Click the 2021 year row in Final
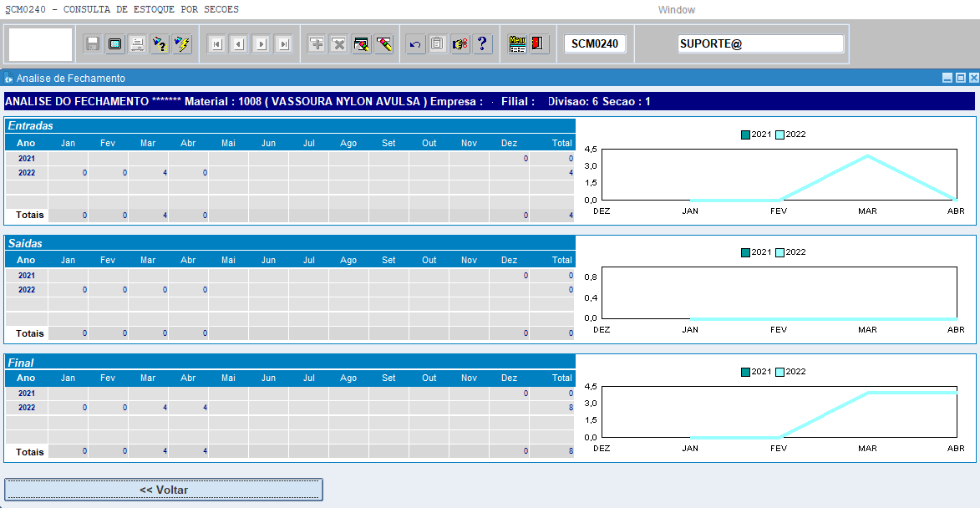Image resolution: width=980 pixels, height=508 pixels. [x=289, y=393]
